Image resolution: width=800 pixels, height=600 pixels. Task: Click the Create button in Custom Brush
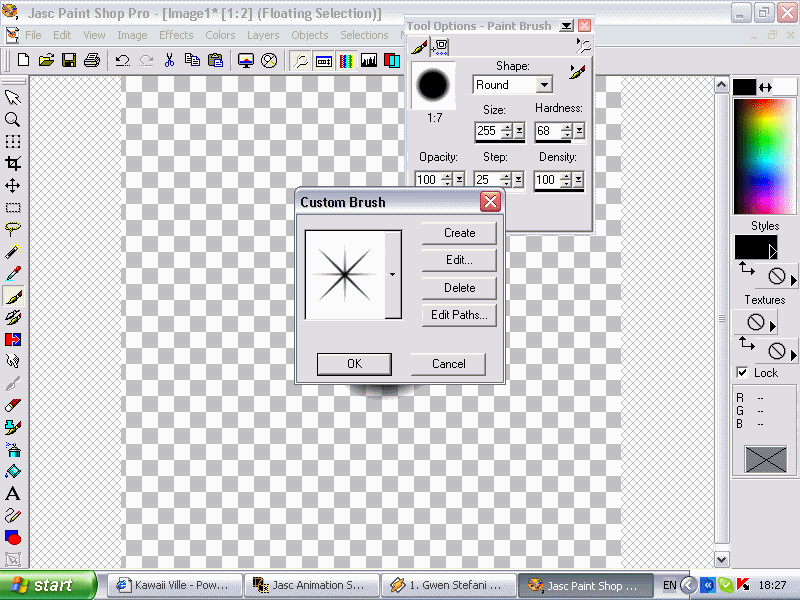tap(459, 233)
